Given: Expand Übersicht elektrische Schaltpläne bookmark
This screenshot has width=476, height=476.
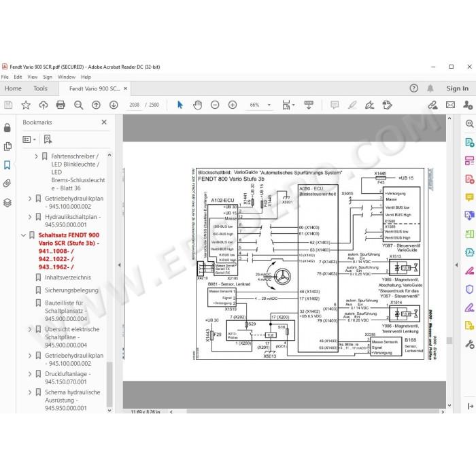Looking at the screenshot, I should click(x=30, y=329).
